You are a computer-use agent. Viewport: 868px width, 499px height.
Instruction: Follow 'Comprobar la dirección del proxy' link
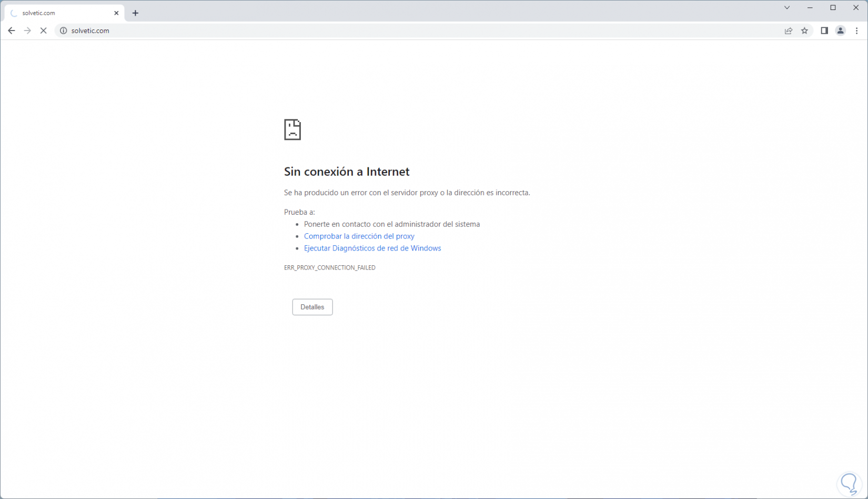click(359, 236)
